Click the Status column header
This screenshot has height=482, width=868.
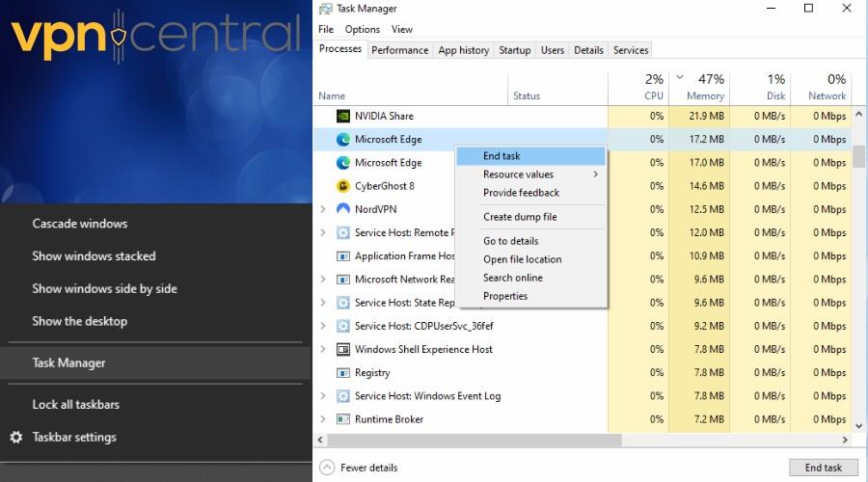coord(557,88)
